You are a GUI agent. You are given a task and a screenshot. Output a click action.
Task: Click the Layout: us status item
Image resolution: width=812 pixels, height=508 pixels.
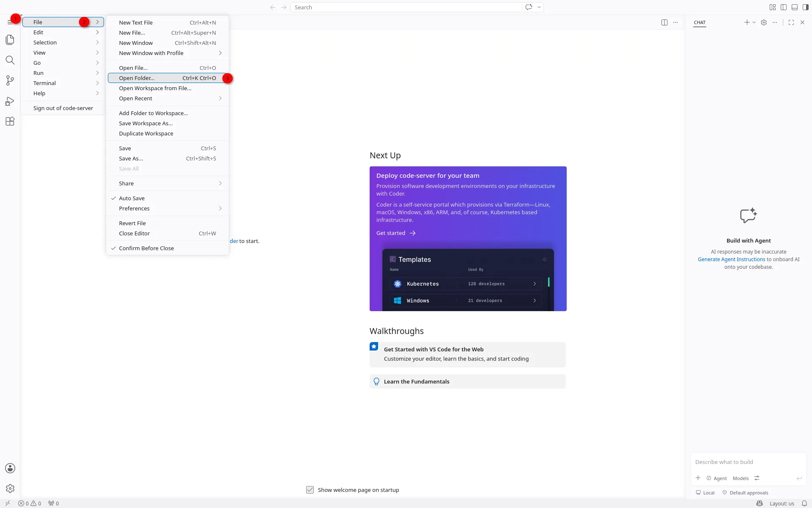(782, 503)
